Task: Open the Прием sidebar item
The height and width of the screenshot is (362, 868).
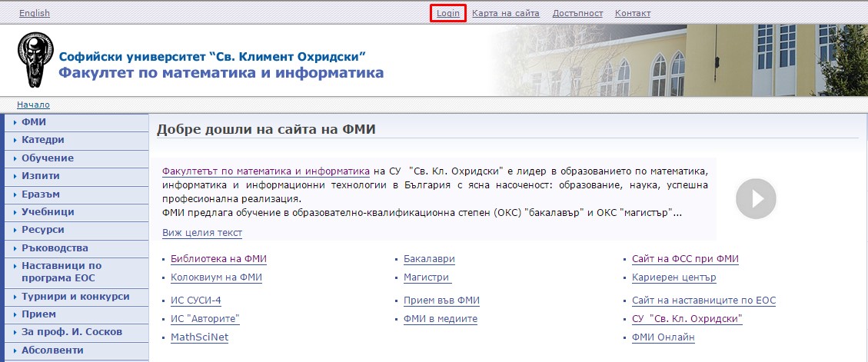Action: [x=76, y=314]
